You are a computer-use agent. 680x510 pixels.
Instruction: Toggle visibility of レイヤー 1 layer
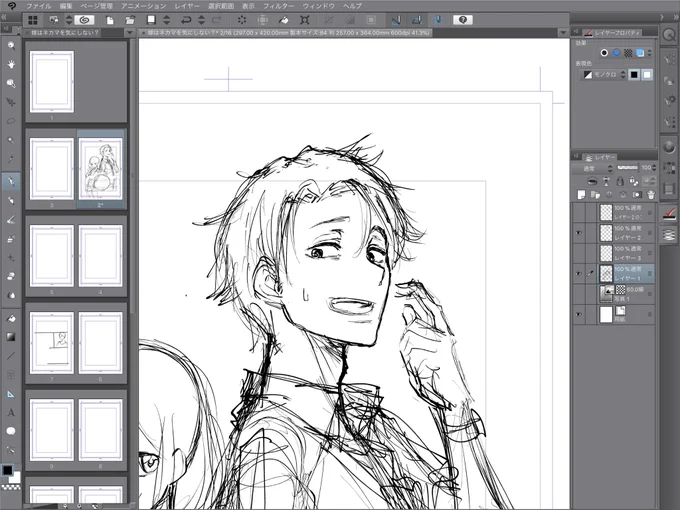click(579, 274)
